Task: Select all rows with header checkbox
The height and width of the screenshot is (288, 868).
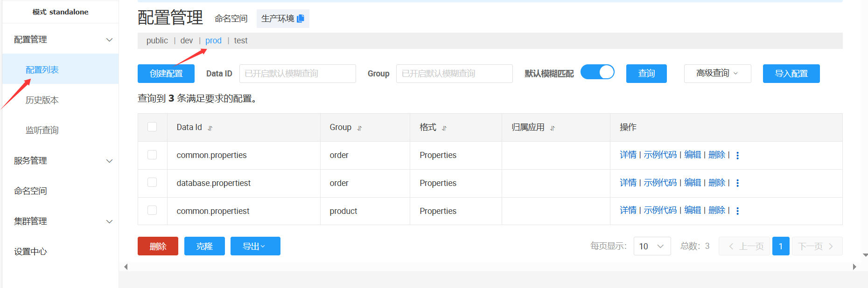Action: (x=152, y=127)
